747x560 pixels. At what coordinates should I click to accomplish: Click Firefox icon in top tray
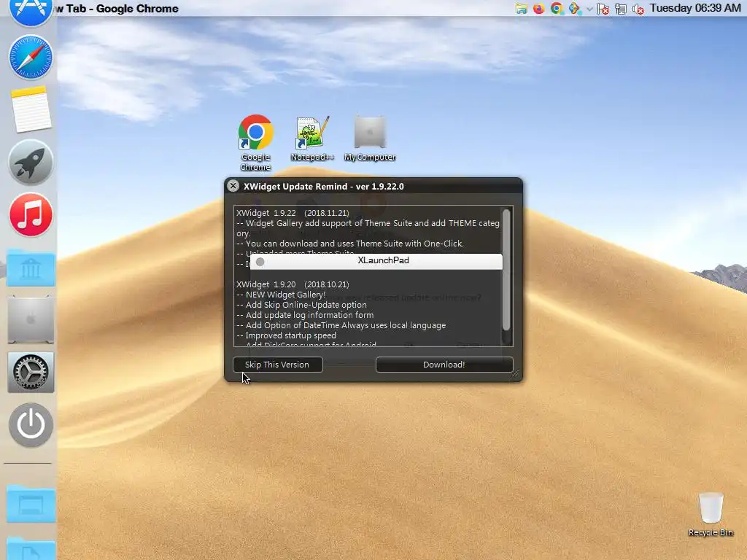539,9
